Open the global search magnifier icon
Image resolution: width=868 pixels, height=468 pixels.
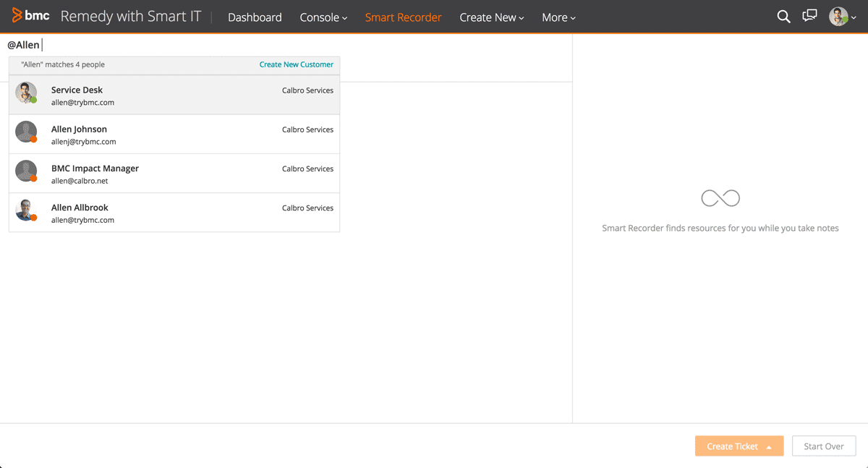click(x=783, y=17)
